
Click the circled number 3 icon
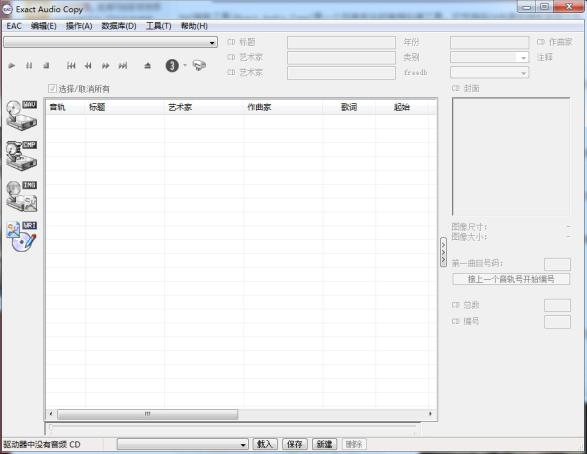[x=172, y=65]
